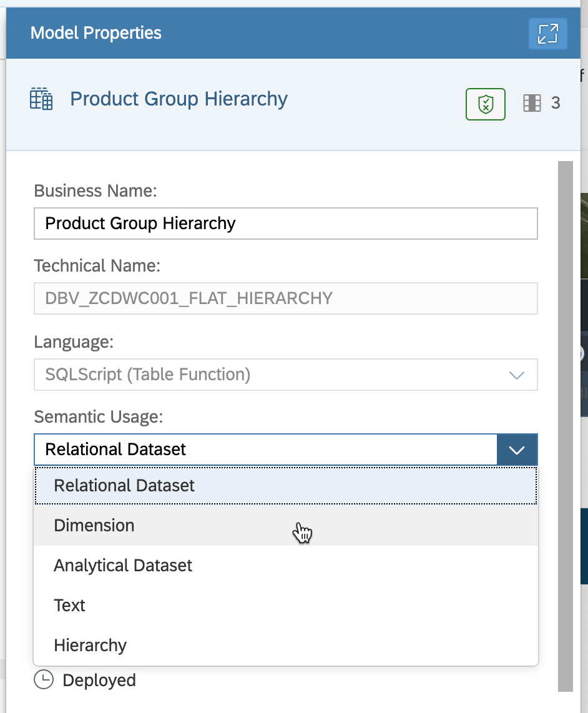Collapse the open semantic usage list
Screen dimensions: 588x713
tap(516, 449)
